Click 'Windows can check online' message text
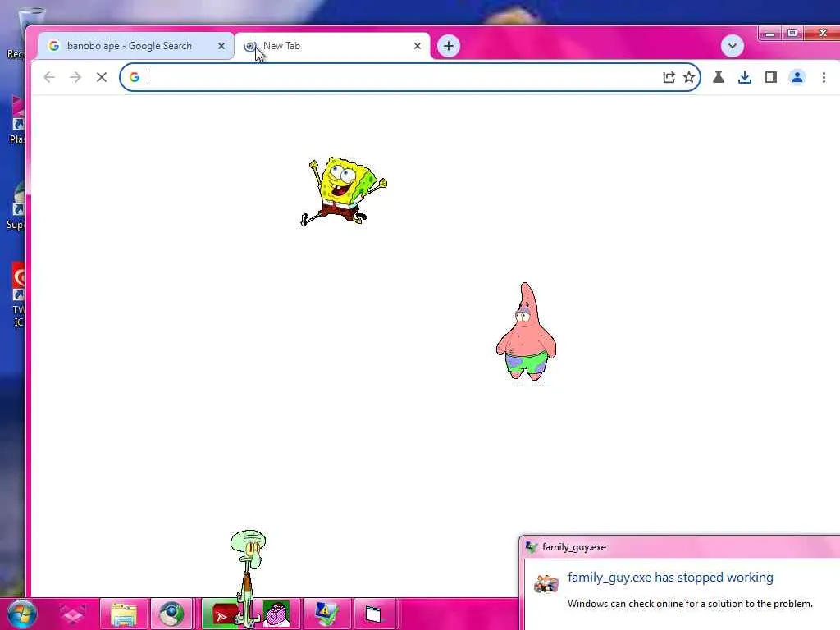 coord(690,604)
